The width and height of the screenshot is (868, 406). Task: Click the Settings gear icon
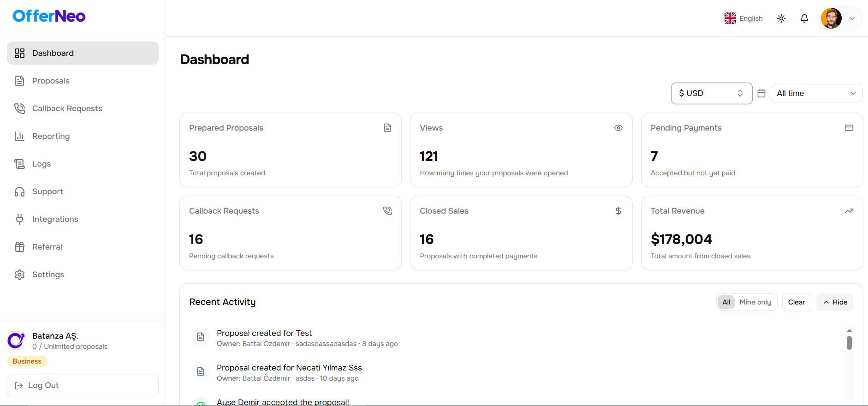pos(19,275)
